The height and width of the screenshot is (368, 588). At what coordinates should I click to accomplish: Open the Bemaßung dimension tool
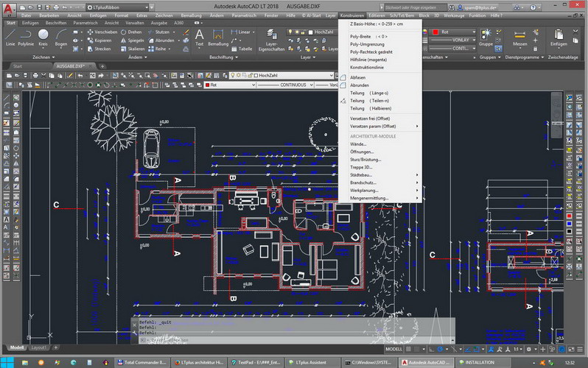[218, 38]
